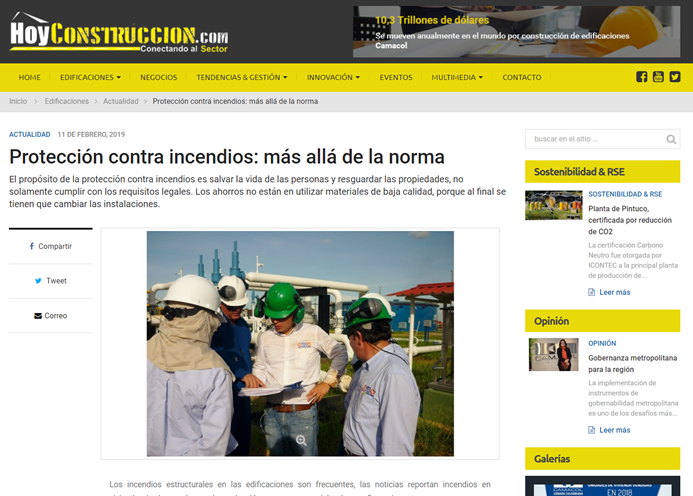Open Gobernanza metropolitana para la región article
The image size is (693, 496).
point(632,363)
